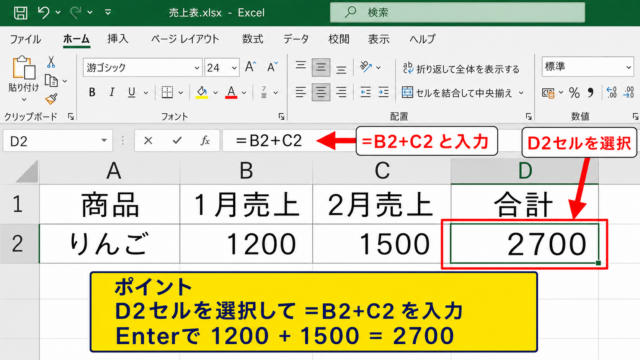Switch to the 挿入 tab
The image size is (640, 360).
pos(118,39)
